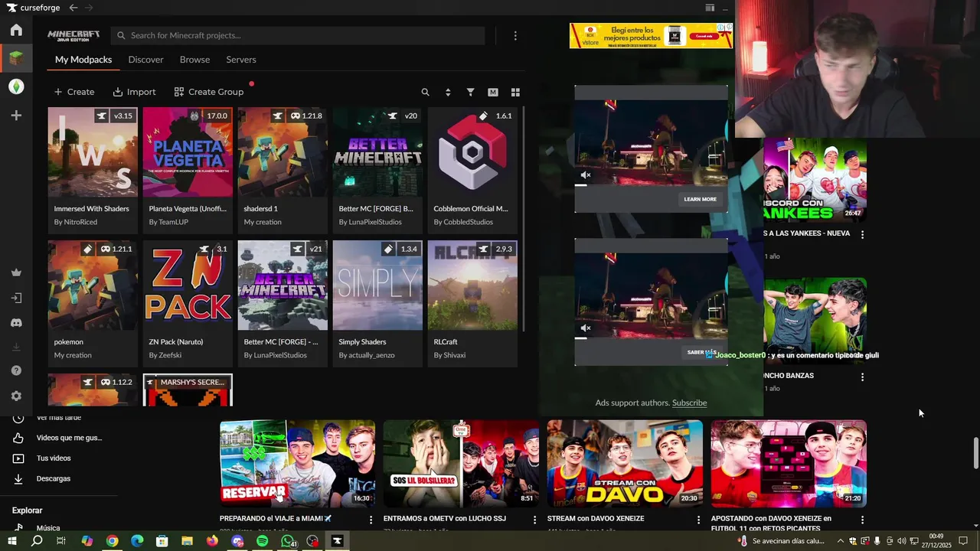Click Create to make a new modpack
This screenshot has height=551, width=980.
tap(74, 92)
